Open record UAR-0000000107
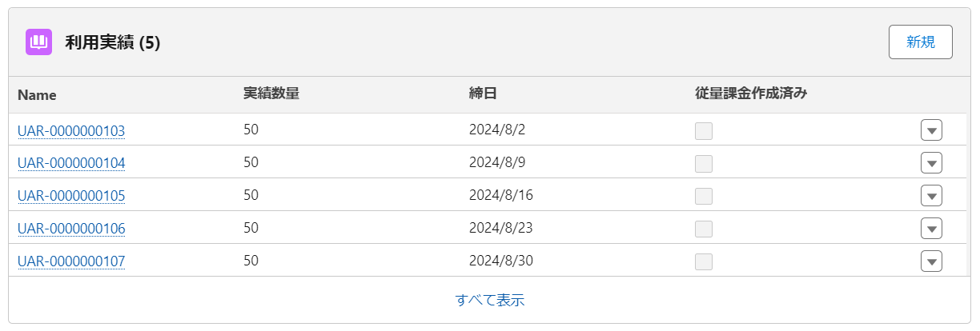 click(71, 261)
